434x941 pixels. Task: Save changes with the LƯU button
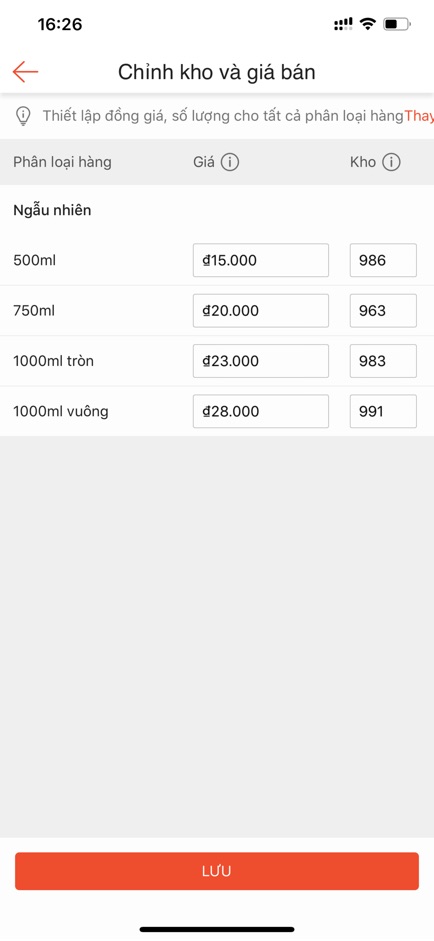click(217, 871)
